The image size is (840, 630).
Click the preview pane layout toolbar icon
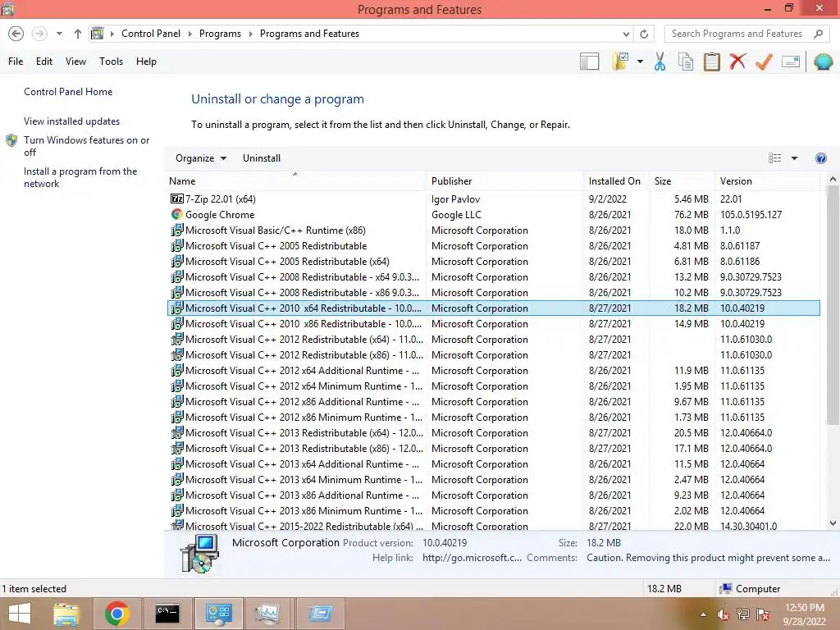tap(589, 62)
